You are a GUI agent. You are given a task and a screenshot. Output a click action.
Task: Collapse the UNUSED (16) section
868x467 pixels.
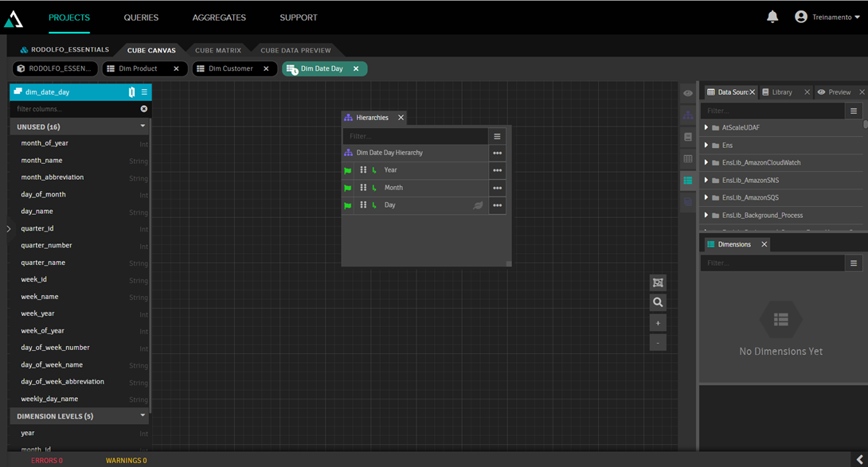143,126
